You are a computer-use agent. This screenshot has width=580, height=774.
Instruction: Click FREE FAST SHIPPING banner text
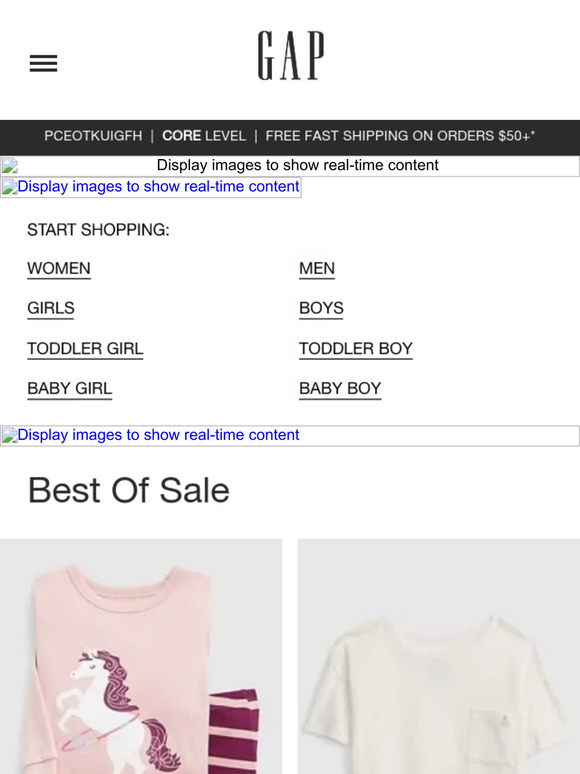(x=400, y=136)
